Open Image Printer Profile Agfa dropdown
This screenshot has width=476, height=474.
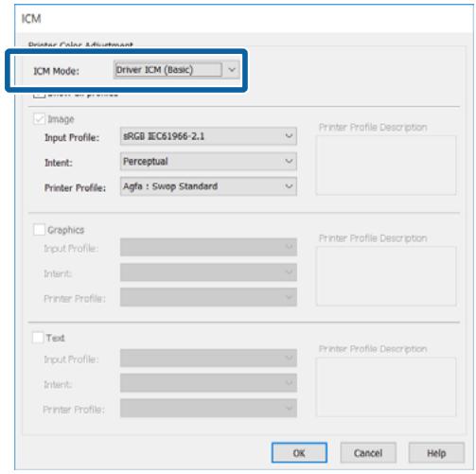point(208,186)
